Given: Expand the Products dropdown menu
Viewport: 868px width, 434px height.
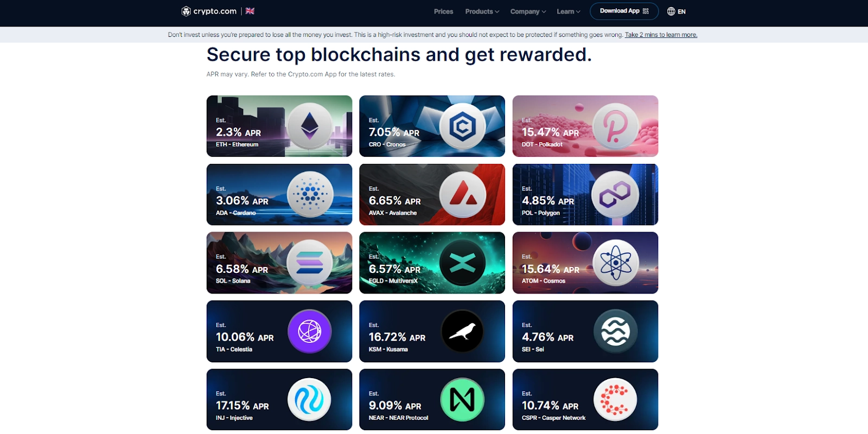Looking at the screenshot, I should click(482, 11).
